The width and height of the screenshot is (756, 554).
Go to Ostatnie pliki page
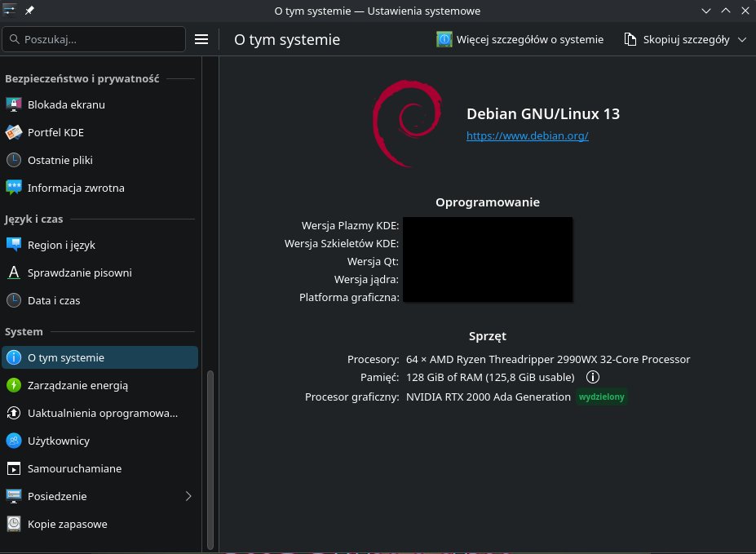(x=99, y=160)
